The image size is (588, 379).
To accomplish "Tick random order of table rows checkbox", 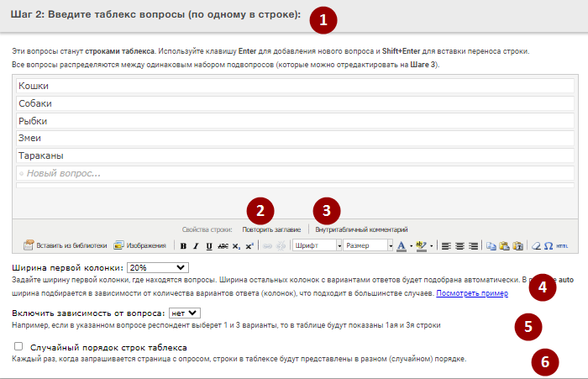I will pyautogui.click(x=18, y=346).
